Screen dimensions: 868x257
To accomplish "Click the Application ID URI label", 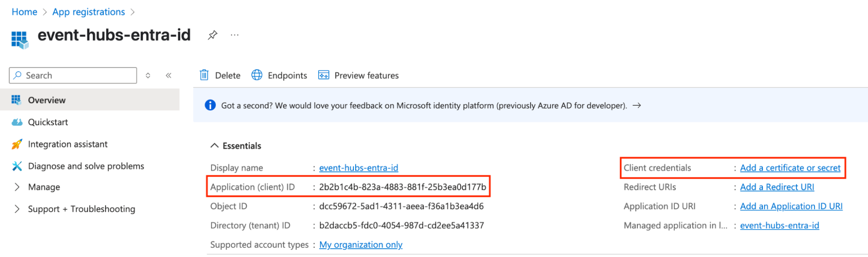I will (660, 206).
